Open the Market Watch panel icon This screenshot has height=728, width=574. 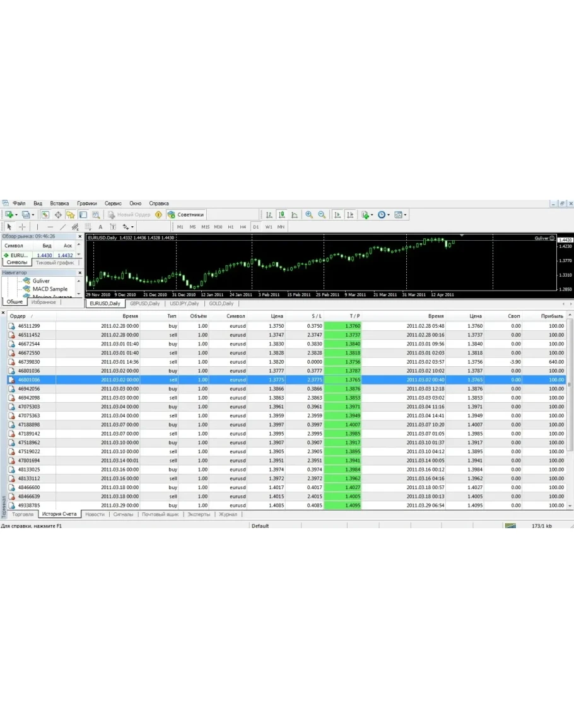pyautogui.click(x=45, y=215)
